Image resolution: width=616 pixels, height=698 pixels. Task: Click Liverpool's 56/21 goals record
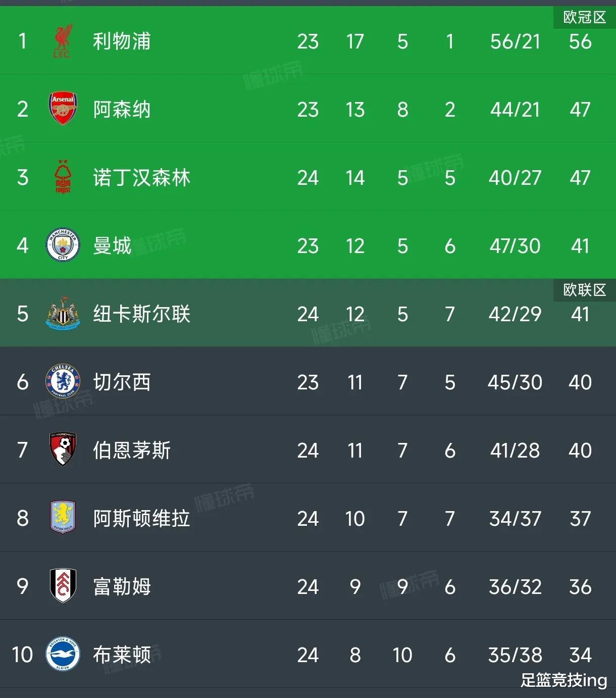point(515,41)
